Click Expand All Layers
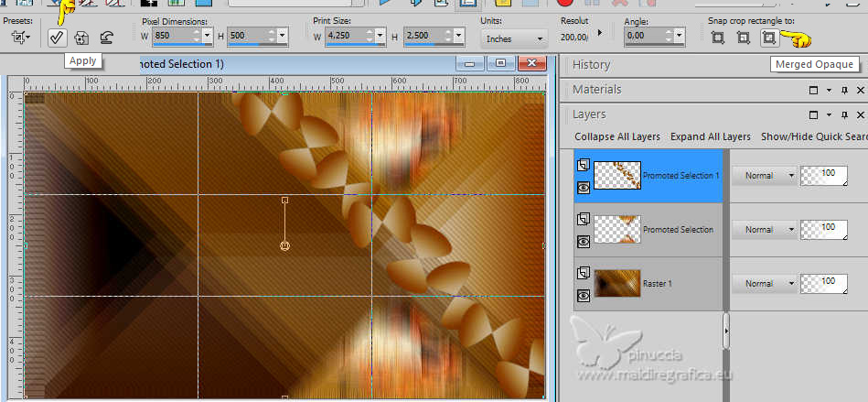 click(x=711, y=136)
